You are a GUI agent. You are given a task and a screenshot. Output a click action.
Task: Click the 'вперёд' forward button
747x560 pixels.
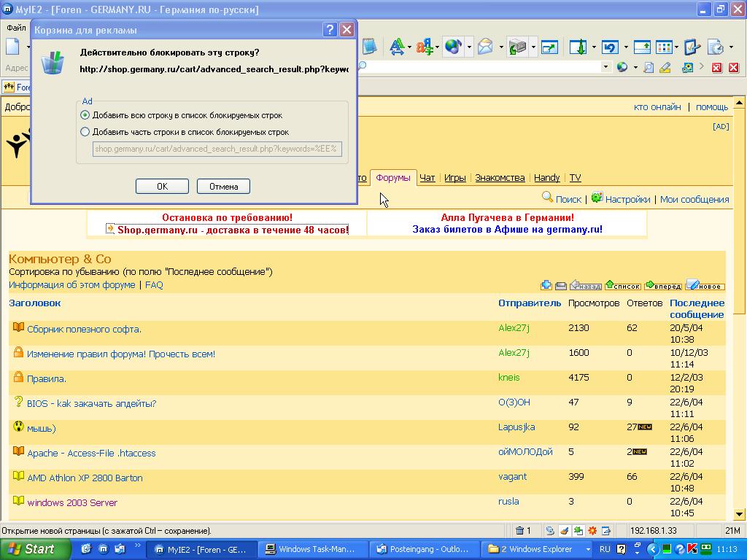click(663, 286)
